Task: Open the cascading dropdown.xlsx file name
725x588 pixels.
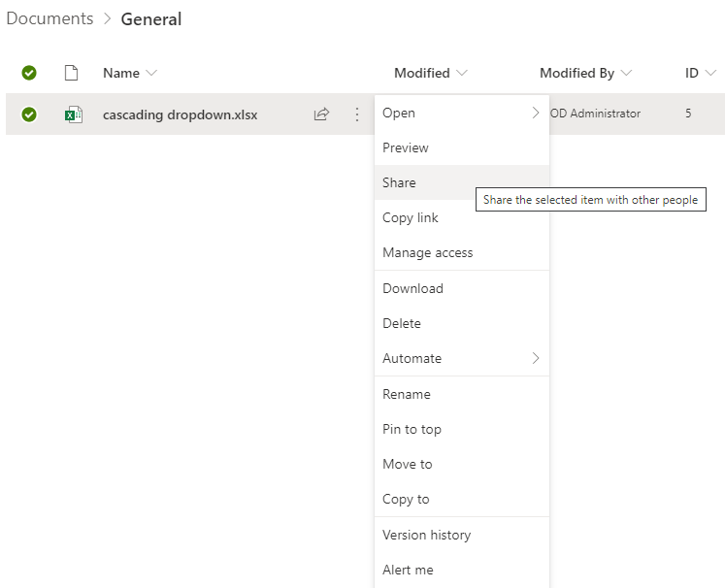Action: click(181, 114)
